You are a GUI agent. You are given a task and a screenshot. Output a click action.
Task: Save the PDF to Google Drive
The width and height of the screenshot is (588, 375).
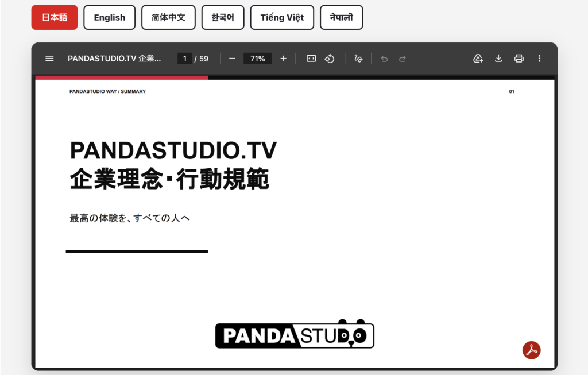[x=478, y=59]
